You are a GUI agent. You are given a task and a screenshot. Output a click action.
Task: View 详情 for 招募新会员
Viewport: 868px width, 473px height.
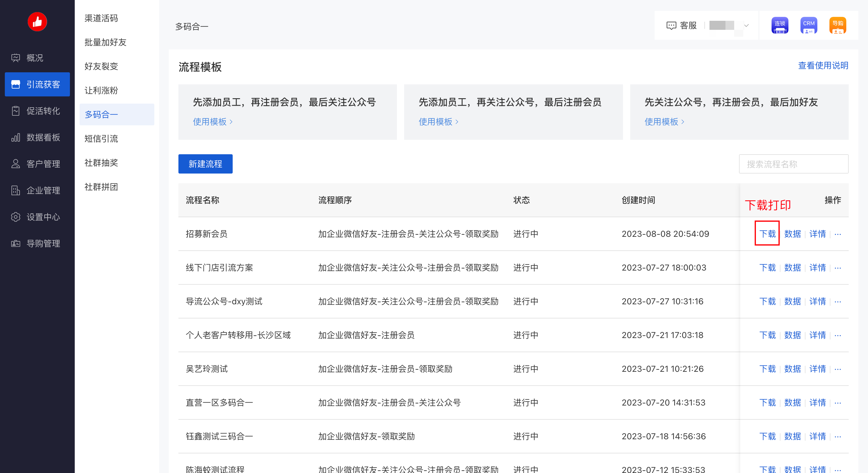pyautogui.click(x=817, y=234)
